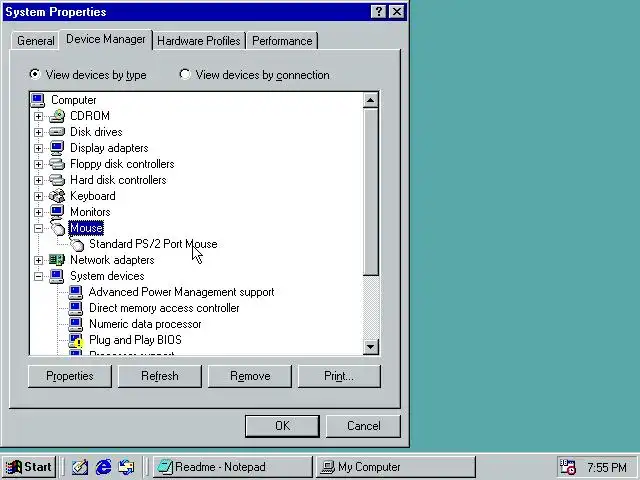The width and height of the screenshot is (640, 480).
Task: Select the Display adapters label
Action: click(x=109, y=148)
